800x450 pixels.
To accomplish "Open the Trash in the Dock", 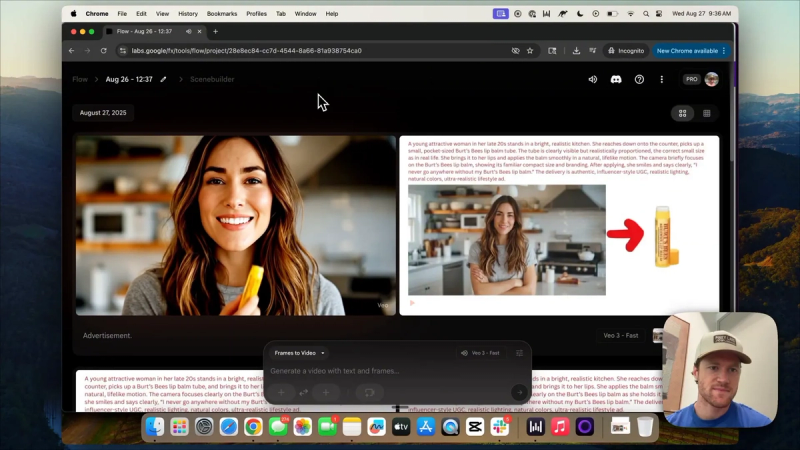I will (645, 427).
